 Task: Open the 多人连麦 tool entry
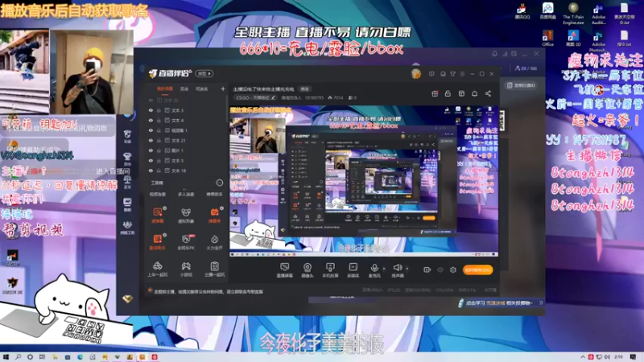(186, 194)
